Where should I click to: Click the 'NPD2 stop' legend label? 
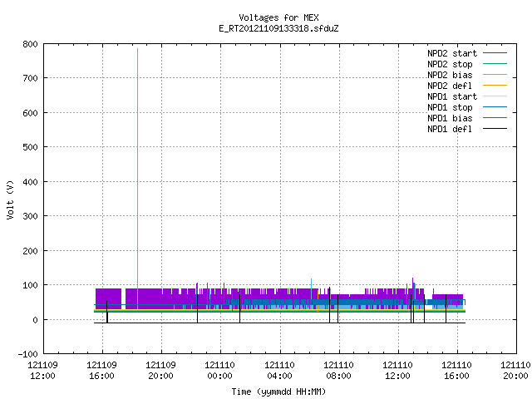coord(450,64)
